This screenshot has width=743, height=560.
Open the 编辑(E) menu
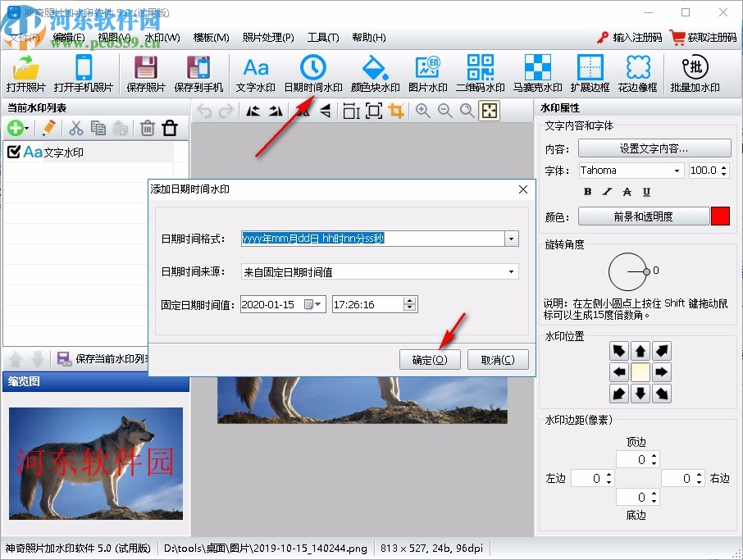69,38
